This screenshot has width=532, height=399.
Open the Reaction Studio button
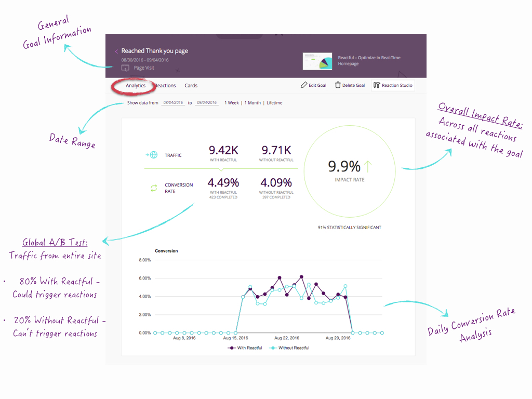point(393,85)
